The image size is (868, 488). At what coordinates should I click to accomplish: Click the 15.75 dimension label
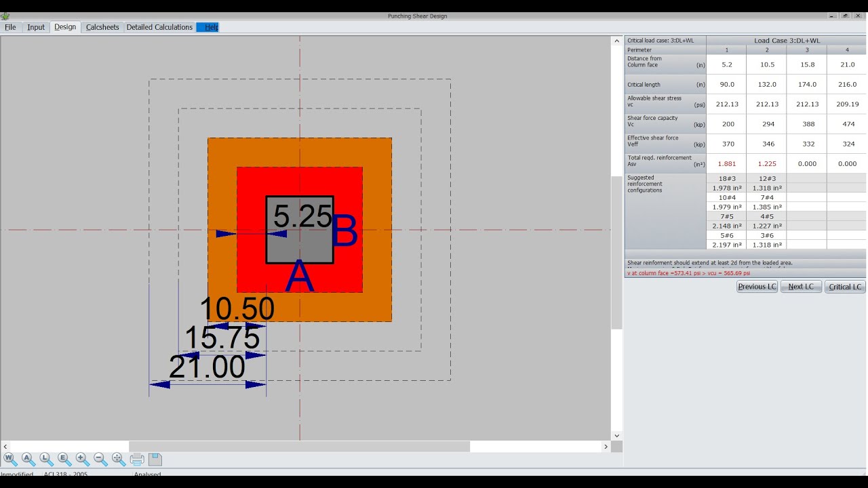[222, 338]
